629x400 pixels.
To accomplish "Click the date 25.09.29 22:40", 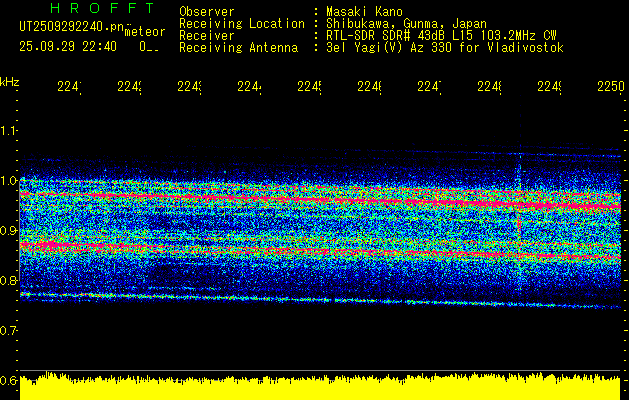I will pyautogui.click(x=68, y=47).
